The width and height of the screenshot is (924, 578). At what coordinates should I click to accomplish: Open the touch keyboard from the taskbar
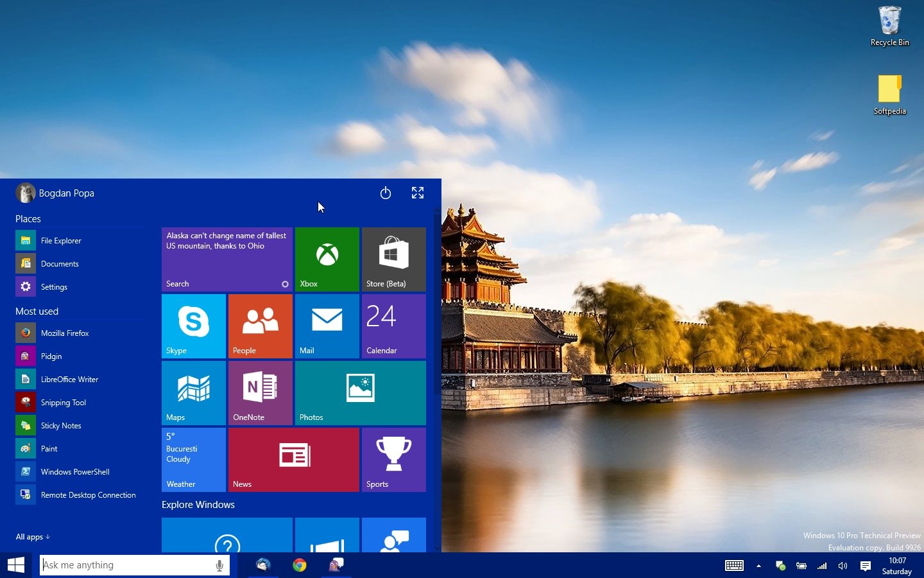(x=734, y=566)
